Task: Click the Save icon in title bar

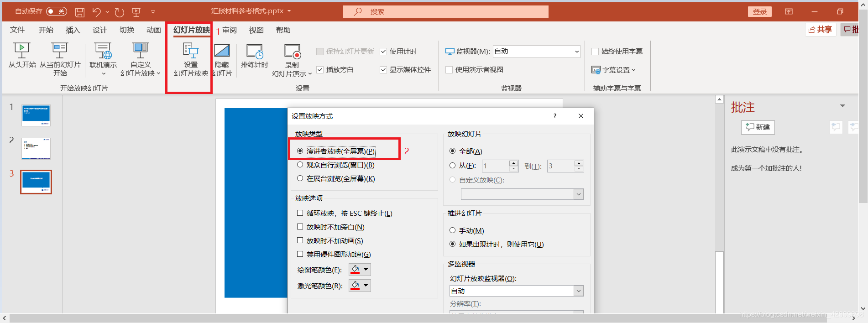Action: 80,12
